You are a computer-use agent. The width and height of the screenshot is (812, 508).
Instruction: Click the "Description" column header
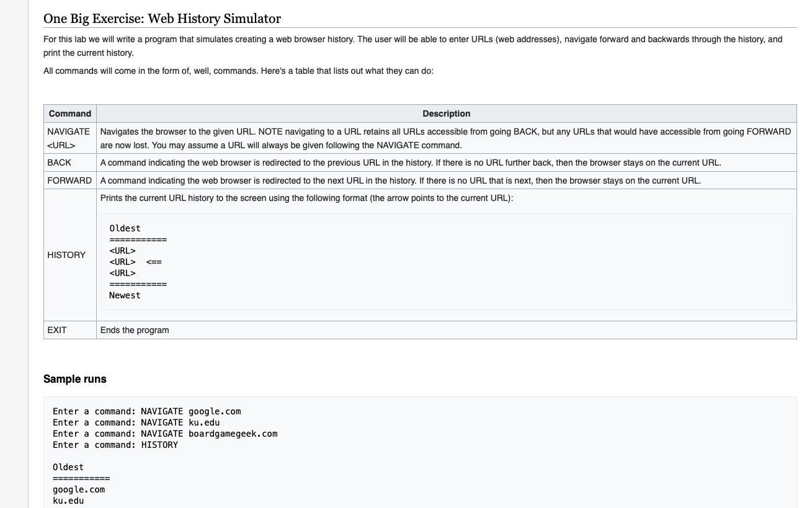tap(446, 114)
